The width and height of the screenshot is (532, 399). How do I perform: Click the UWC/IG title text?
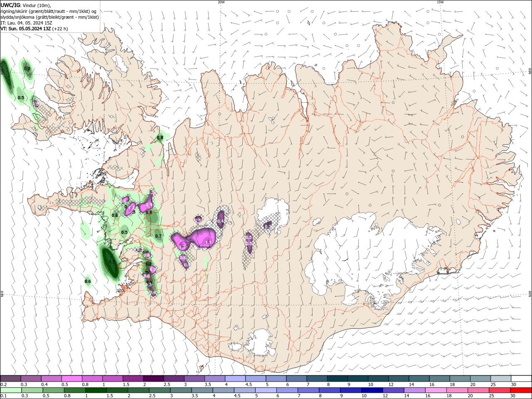point(10,5)
